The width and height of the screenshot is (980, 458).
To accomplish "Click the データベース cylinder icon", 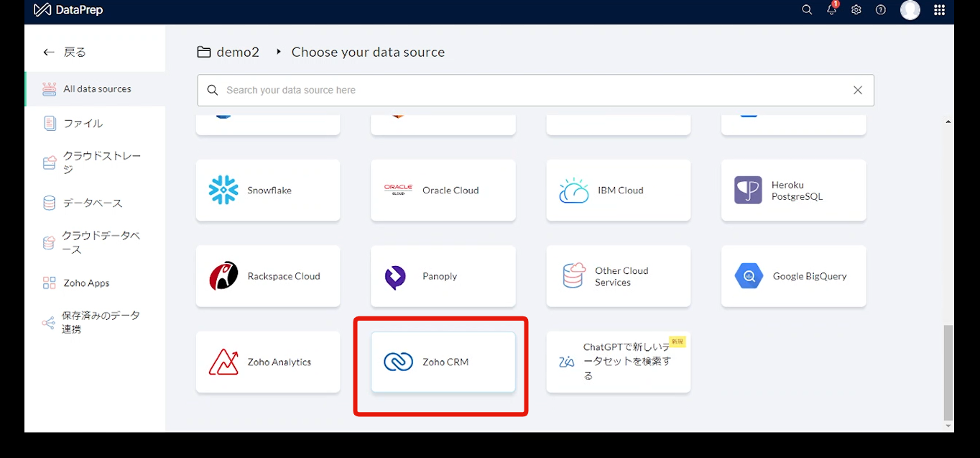I will click(x=50, y=203).
